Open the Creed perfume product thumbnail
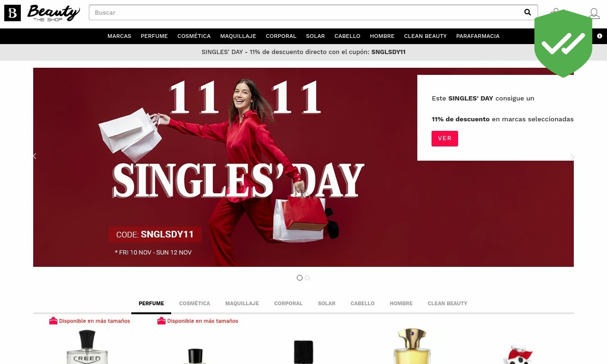Image resolution: width=607 pixels, height=364 pixels. [x=87, y=346]
